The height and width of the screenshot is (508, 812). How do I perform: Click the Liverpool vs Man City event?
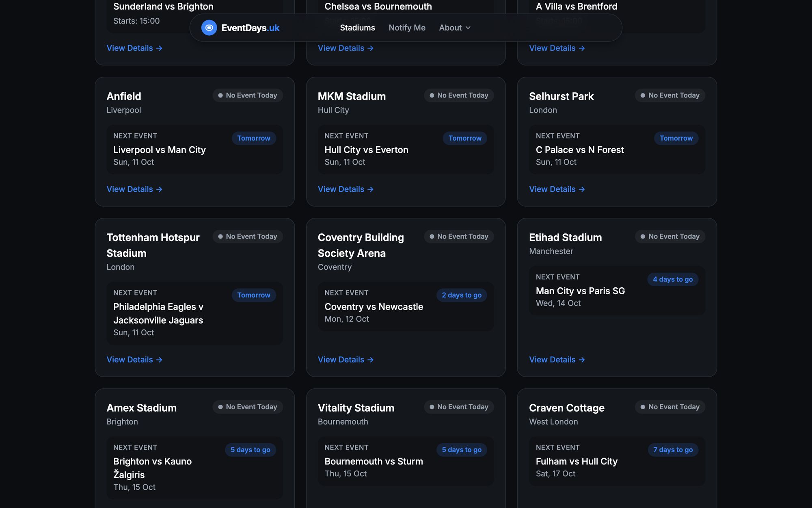click(x=160, y=150)
